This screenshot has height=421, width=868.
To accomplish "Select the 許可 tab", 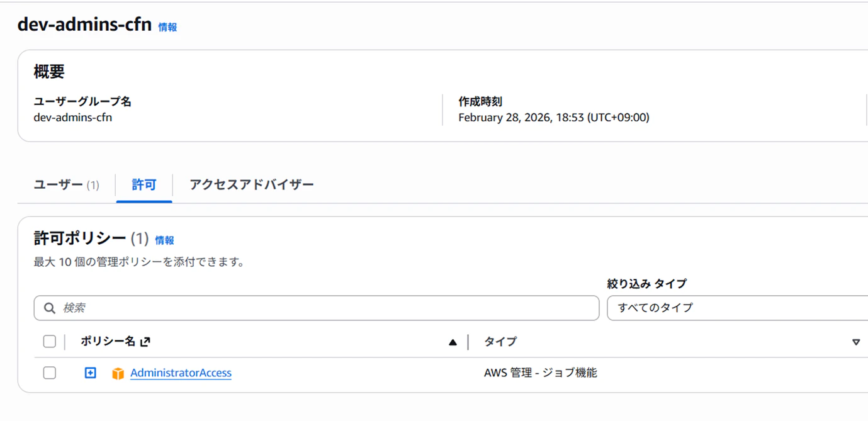I will pyautogui.click(x=144, y=185).
